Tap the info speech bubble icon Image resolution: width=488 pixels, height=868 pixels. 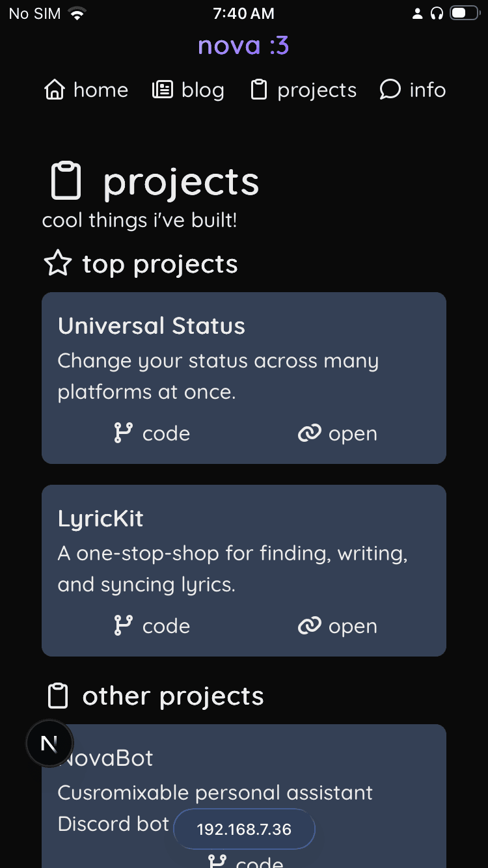(390, 90)
